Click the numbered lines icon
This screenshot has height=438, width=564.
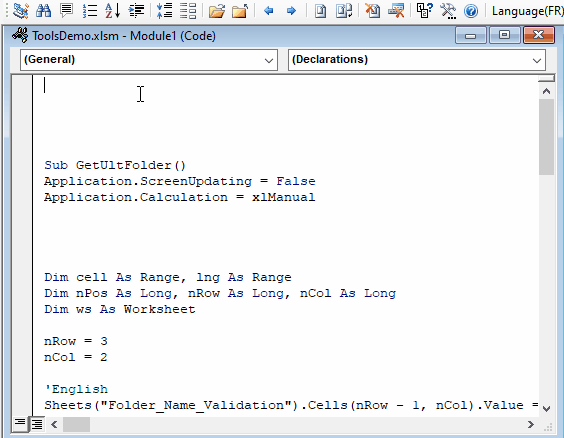coord(90,11)
